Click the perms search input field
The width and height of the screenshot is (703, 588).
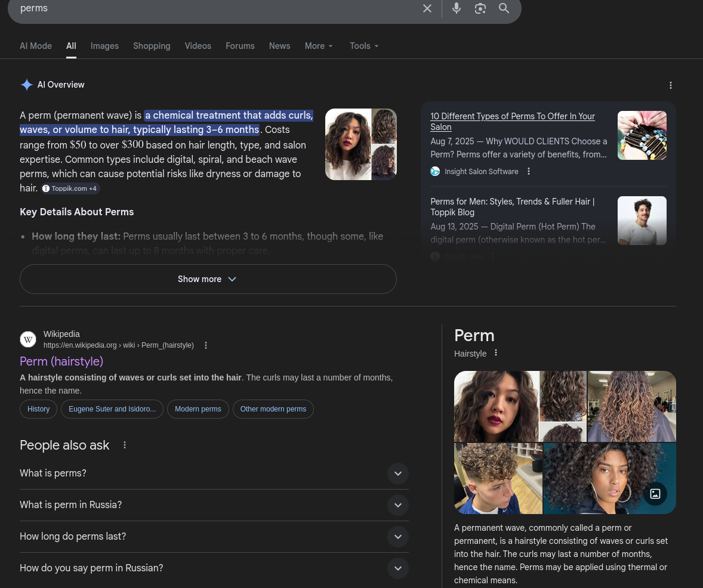pyautogui.click(x=209, y=8)
